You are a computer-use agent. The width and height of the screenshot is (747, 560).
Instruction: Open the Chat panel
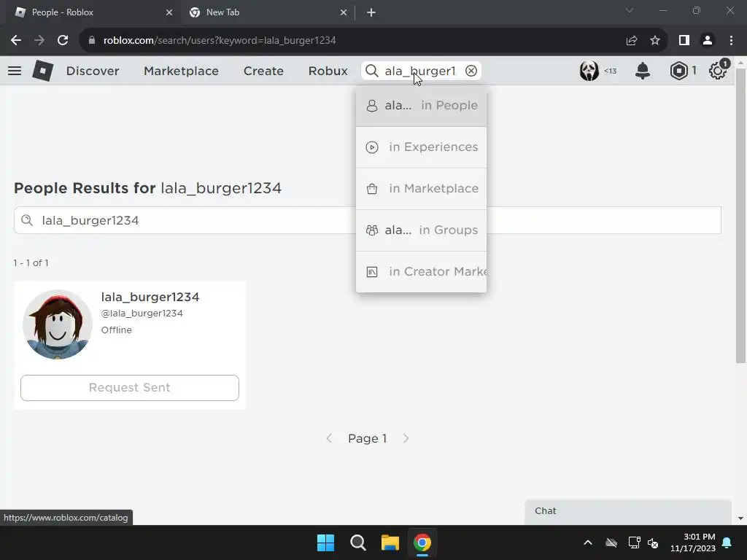click(628, 511)
